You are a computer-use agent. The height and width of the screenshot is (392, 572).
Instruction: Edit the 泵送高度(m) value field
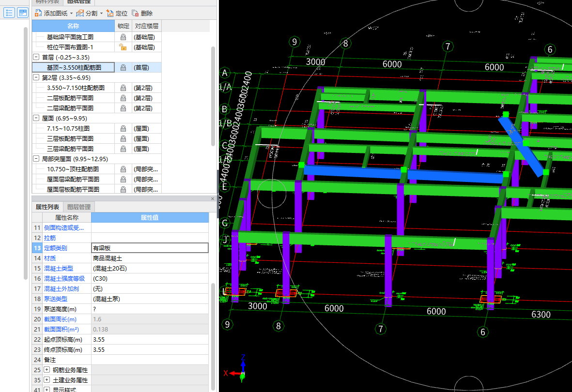click(150, 309)
